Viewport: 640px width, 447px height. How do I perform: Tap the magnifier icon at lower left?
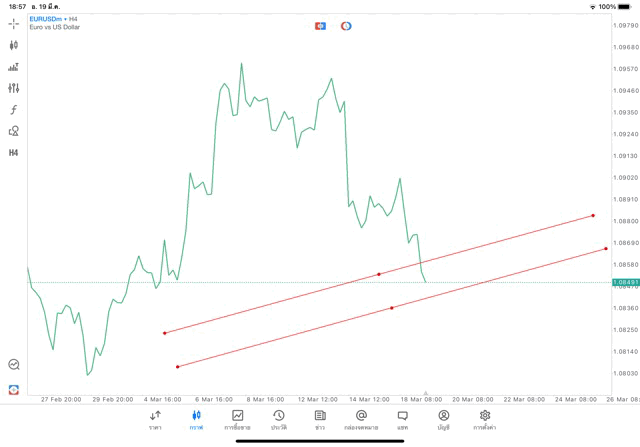[14, 365]
